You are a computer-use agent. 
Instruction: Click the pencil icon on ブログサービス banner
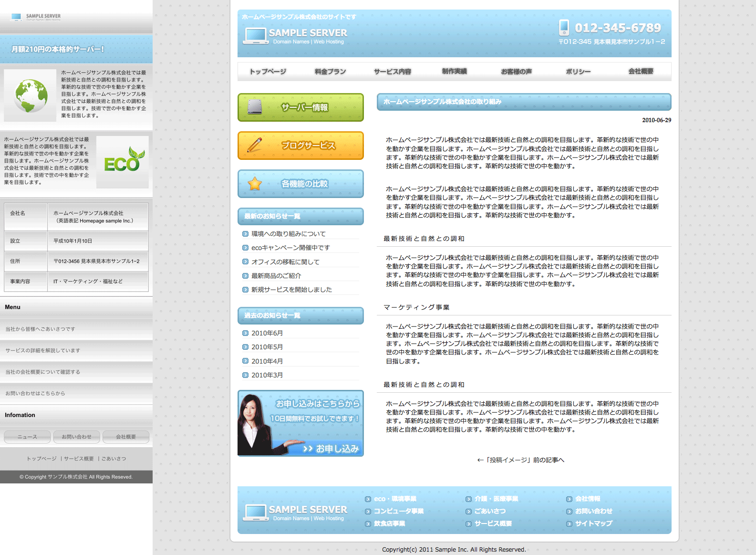pos(255,145)
